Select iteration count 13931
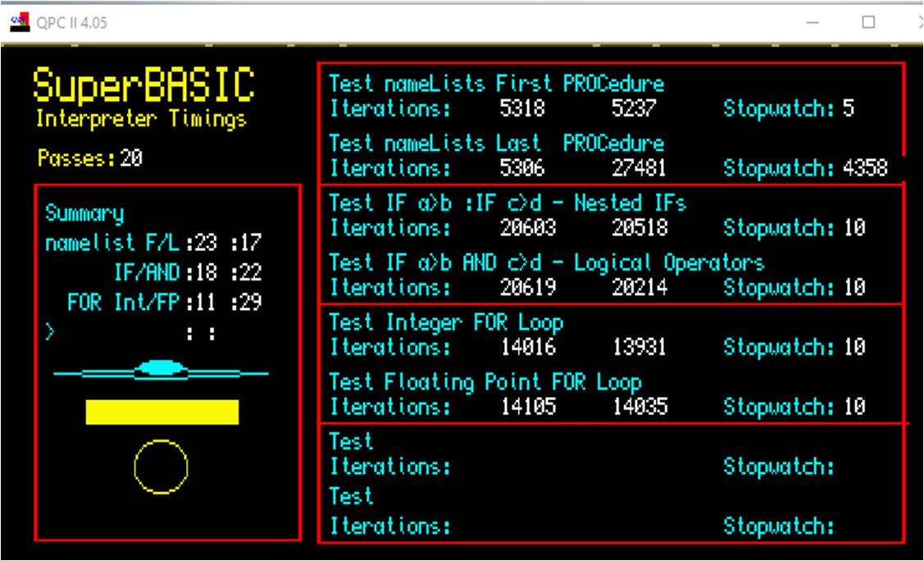The width and height of the screenshot is (924, 561). 640,347
